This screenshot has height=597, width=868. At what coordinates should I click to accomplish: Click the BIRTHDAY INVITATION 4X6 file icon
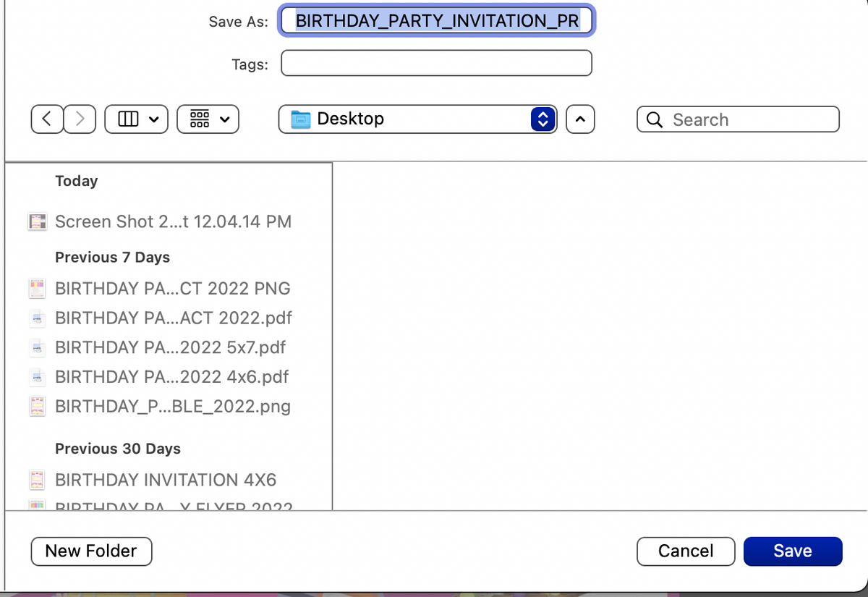click(x=37, y=480)
